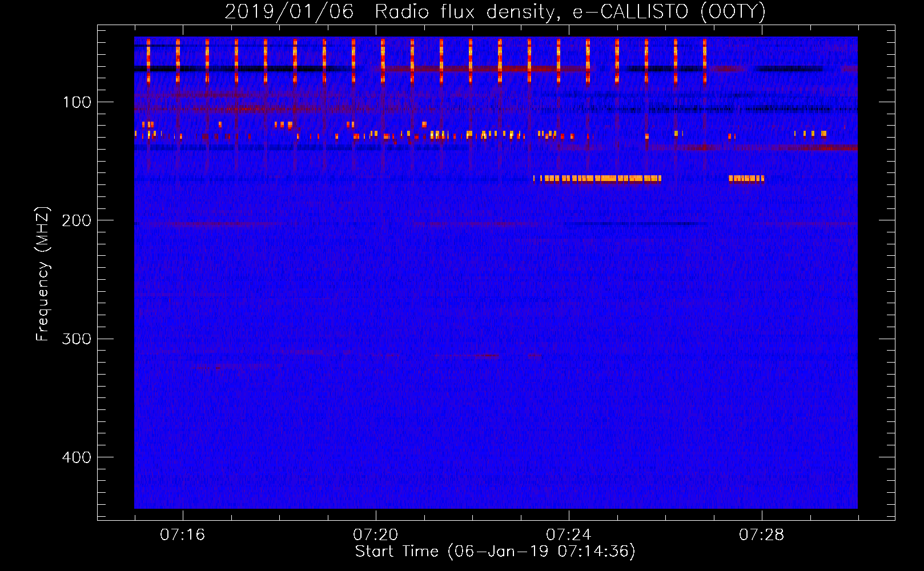
Task: Click the 07:16 time tick label
Action: pyautogui.click(x=183, y=535)
